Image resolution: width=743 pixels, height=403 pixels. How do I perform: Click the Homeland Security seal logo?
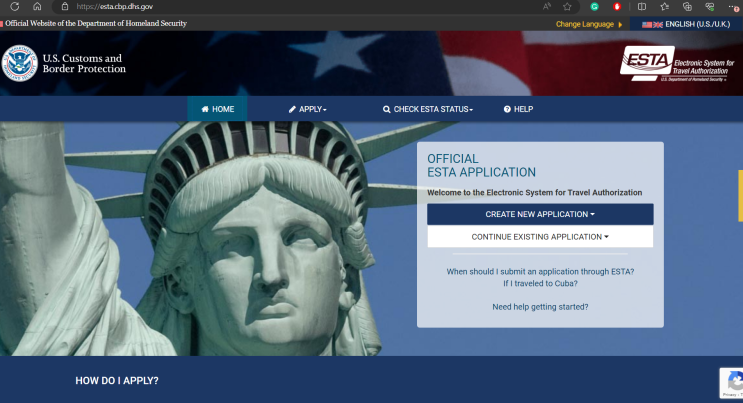[19, 64]
